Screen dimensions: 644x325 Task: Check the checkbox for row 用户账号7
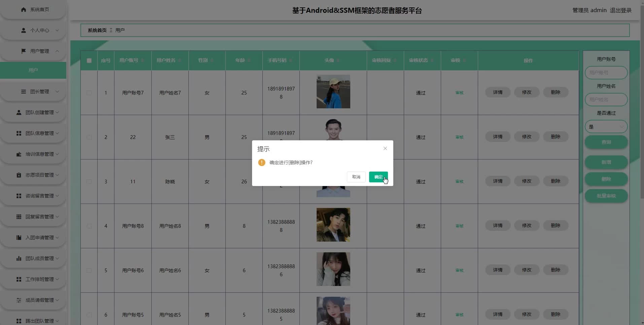pyautogui.click(x=89, y=93)
